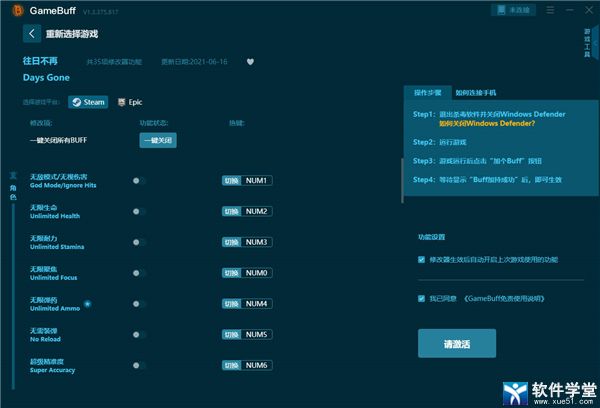Enable the God Mode/Ignore Hits toggle
Viewport: 600px width, 408px height.
[x=138, y=181]
